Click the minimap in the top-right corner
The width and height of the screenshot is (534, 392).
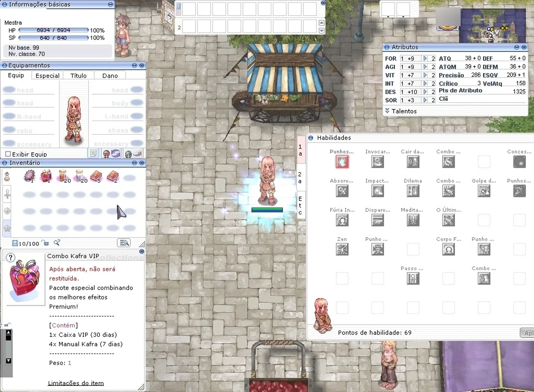pyautogui.click(x=493, y=26)
